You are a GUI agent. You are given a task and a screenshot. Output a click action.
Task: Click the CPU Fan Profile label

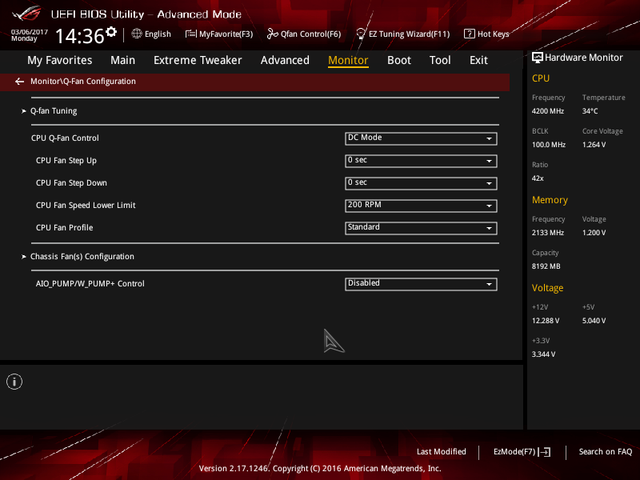click(64, 228)
